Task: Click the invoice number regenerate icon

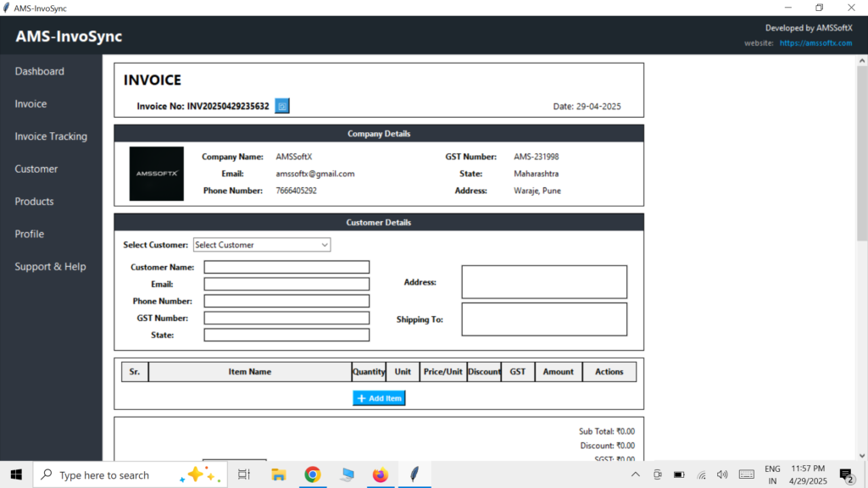Action: 281,106
